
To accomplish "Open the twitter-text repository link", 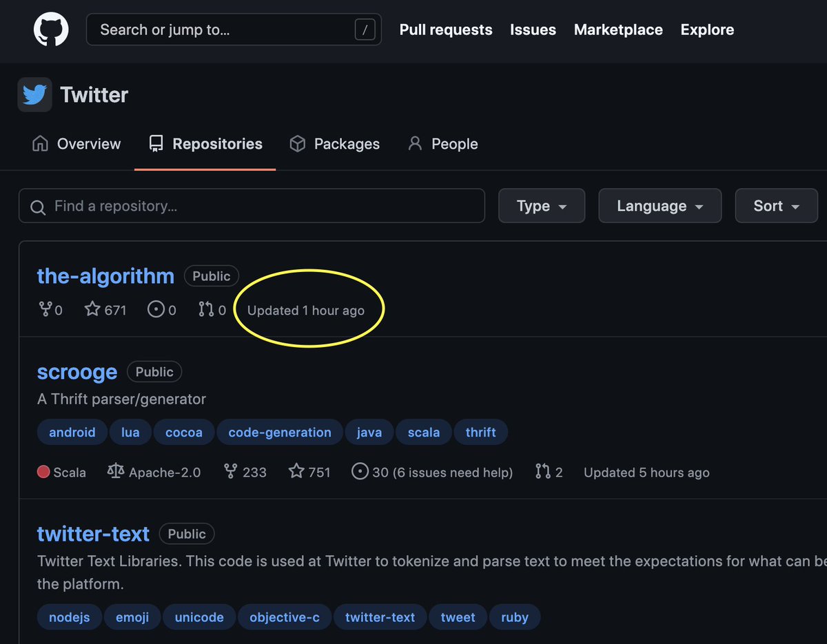I will pyautogui.click(x=93, y=534).
